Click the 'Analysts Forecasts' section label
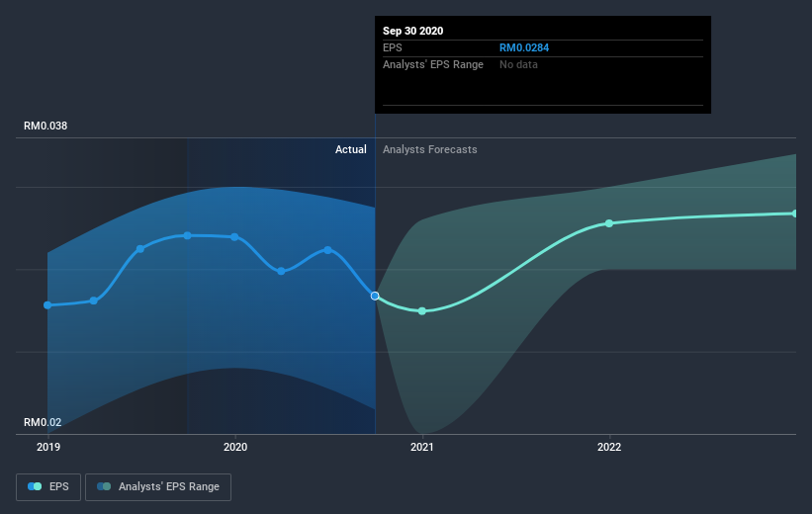The width and height of the screenshot is (812, 514). pos(430,149)
